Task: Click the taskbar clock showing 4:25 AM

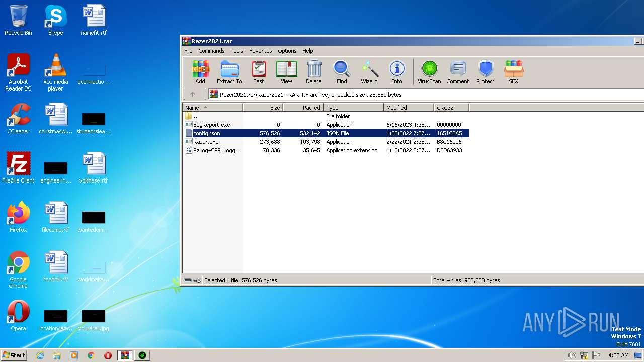Action: 618,355
